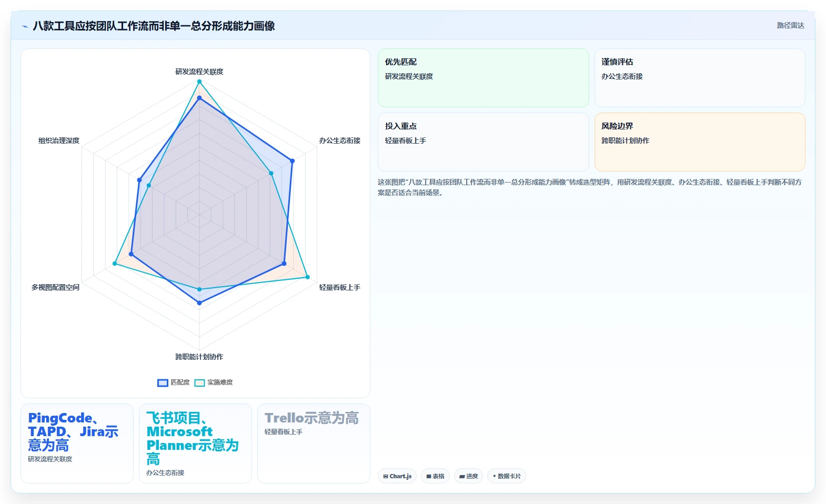
Task: Toggle the 实施难度 legend swatch
Action: (199, 383)
